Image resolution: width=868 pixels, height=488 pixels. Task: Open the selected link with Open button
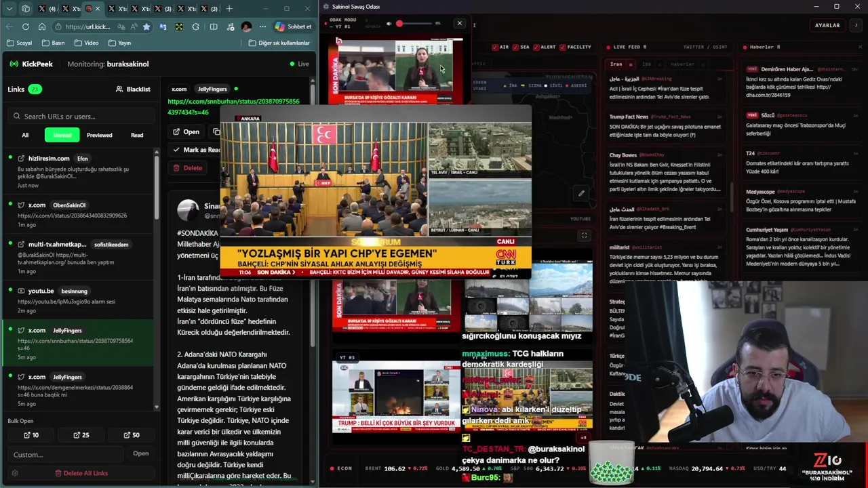click(186, 131)
